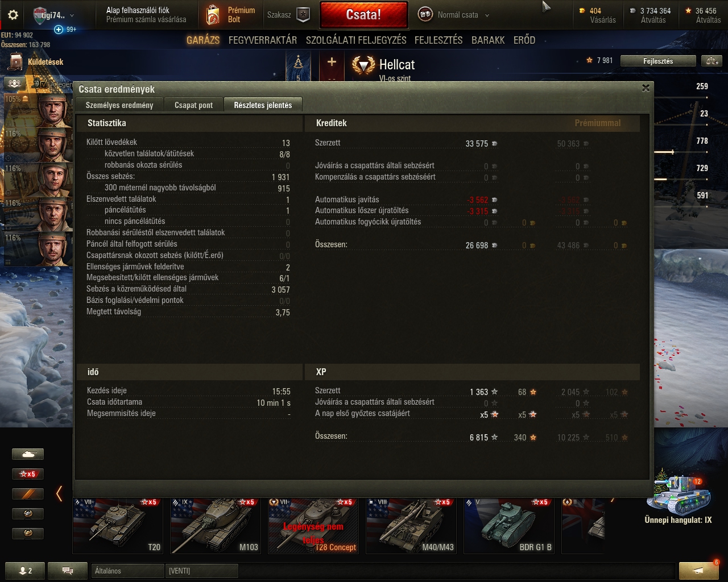Click the festive tank Ünnepi hangulat icon

tap(679, 493)
